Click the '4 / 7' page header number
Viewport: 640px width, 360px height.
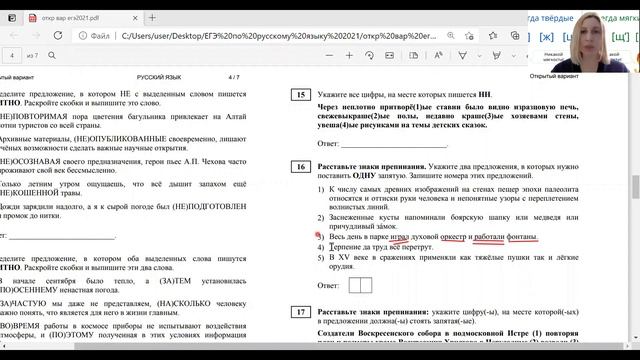(x=234, y=77)
